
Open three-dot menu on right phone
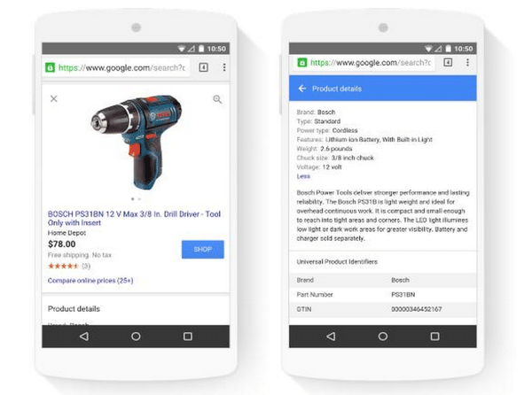467,62
